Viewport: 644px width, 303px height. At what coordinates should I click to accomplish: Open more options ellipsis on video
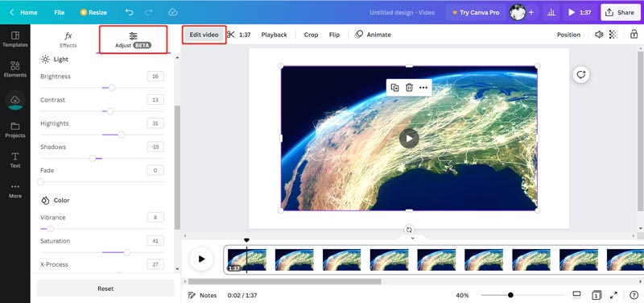[x=423, y=88]
